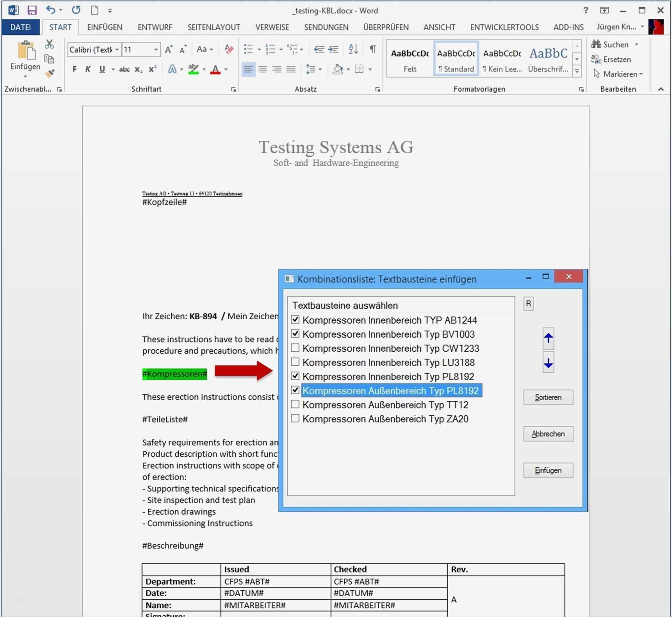
Task: Toggle bold formatting with F button
Action: (75, 69)
